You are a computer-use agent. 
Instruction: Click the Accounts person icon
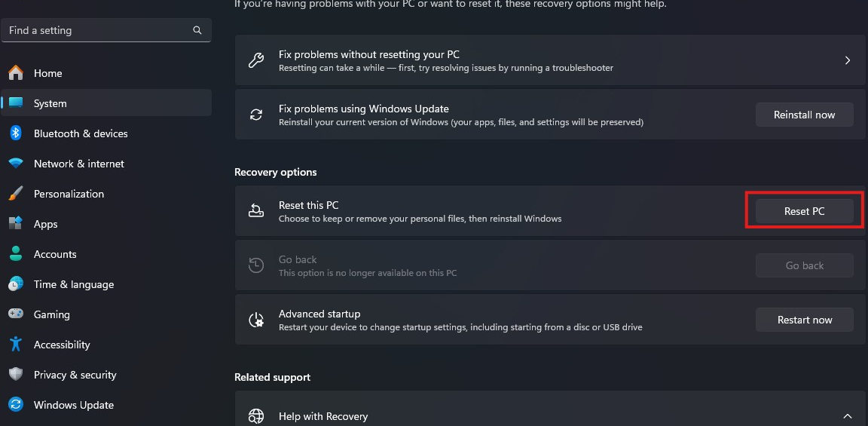click(x=16, y=254)
